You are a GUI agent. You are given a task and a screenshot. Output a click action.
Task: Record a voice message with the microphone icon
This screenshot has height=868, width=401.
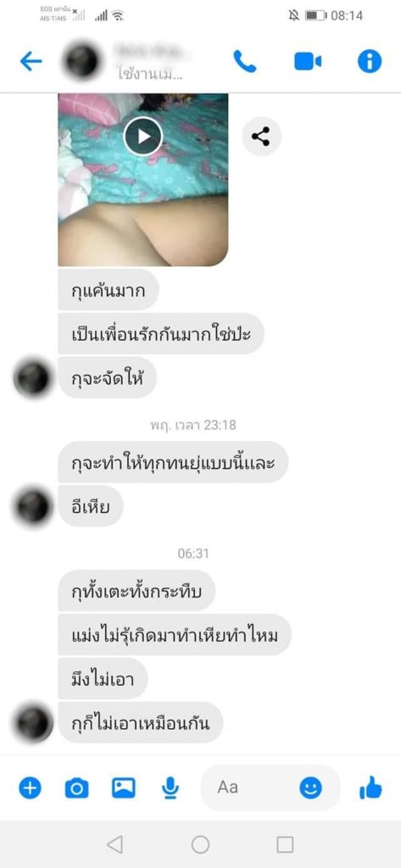pyautogui.click(x=170, y=787)
